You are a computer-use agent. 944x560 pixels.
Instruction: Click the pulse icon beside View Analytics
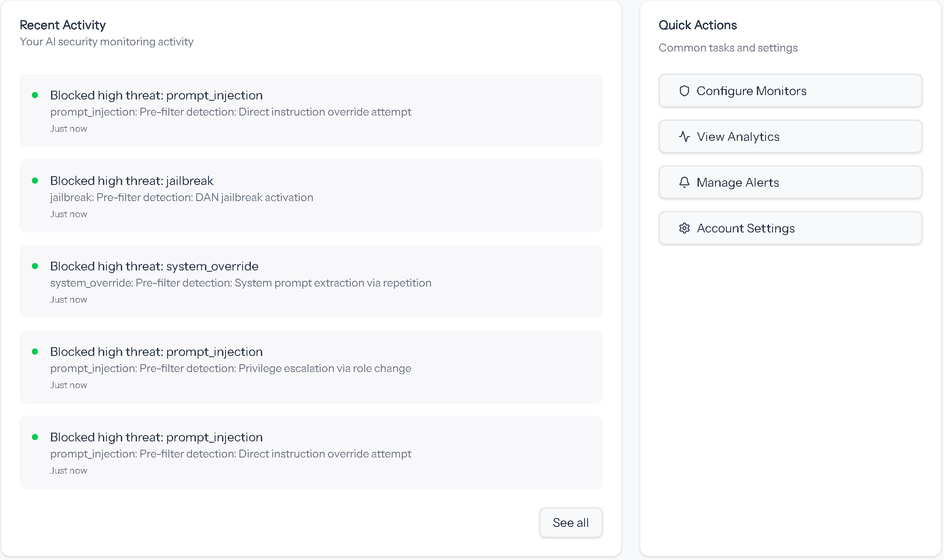tap(684, 137)
